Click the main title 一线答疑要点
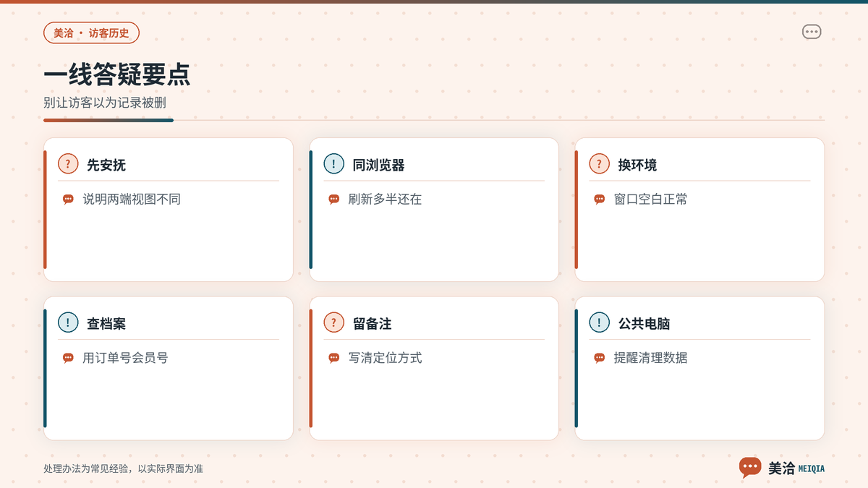Viewport: 868px width, 488px height. pyautogui.click(x=117, y=75)
